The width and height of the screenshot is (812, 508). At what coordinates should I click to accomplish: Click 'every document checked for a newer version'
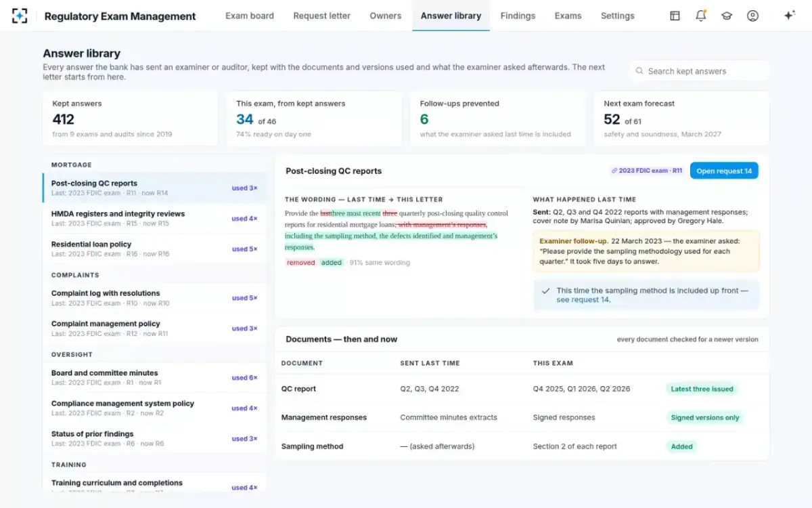[x=687, y=339]
